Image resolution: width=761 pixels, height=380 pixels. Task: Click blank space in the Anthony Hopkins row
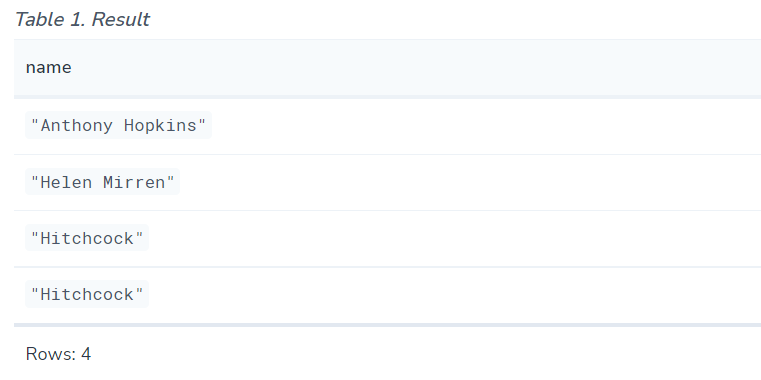pos(485,126)
